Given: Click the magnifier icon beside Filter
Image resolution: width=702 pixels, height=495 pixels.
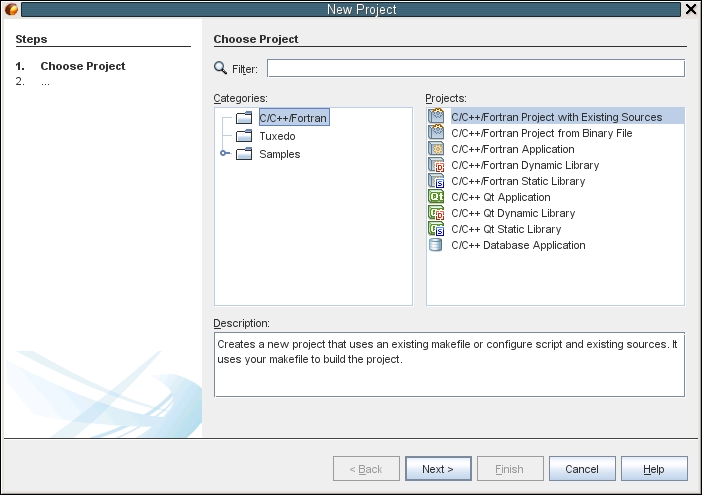Looking at the screenshot, I should (220, 68).
